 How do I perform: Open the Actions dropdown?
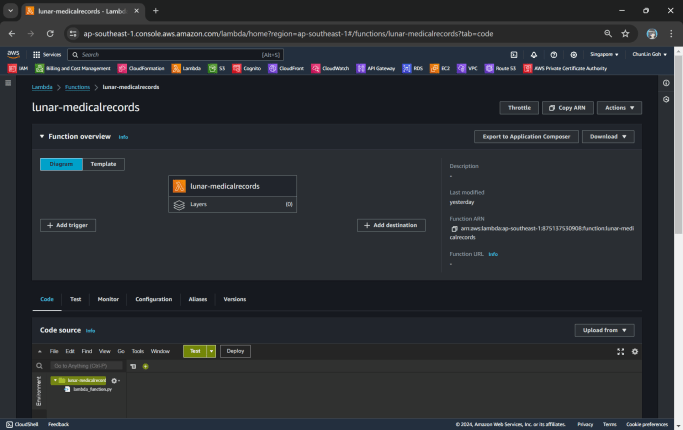615,107
